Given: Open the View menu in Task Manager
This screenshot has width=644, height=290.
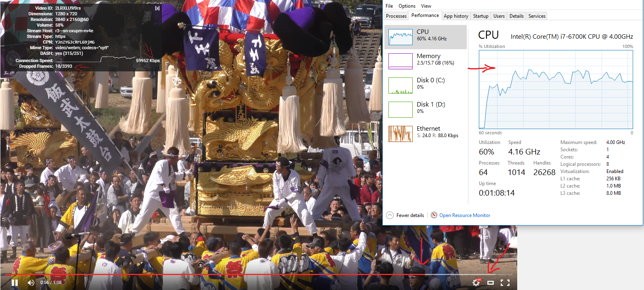Looking at the screenshot, I should click(426, 6).
